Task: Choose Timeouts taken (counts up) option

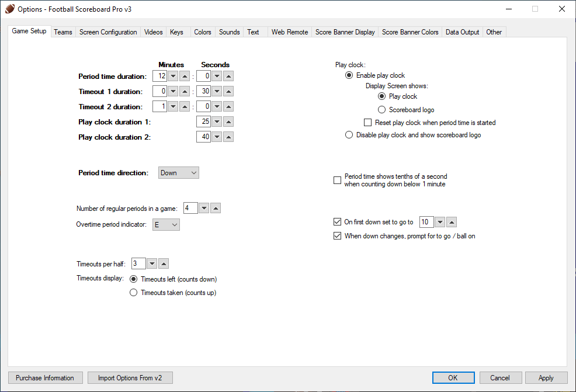Action: pos(134,293)
